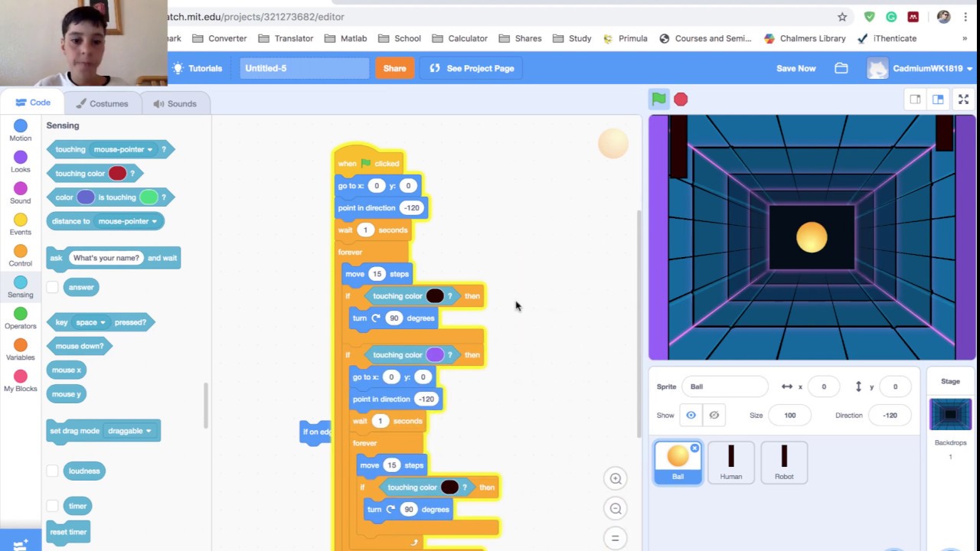The height and width of the screenshot is (551, 980).
Task: Open the Matlab bookmarks folder
Action: (x=346, y=38)
